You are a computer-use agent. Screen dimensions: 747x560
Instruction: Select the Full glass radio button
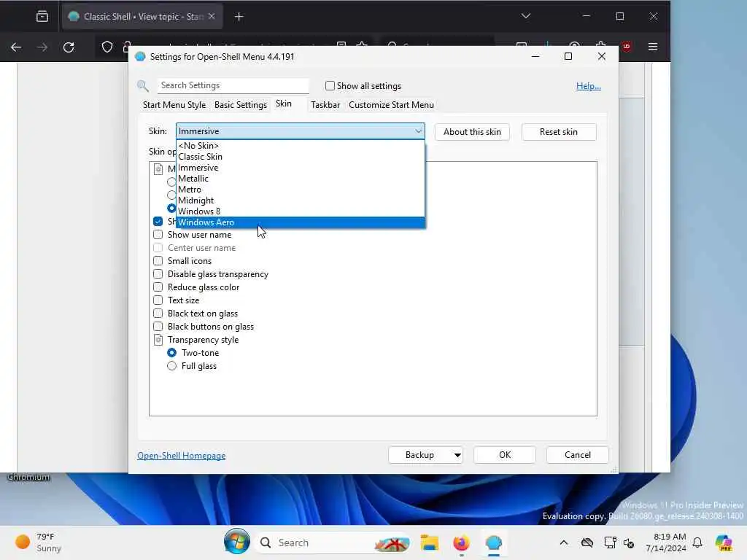point(172,366)
